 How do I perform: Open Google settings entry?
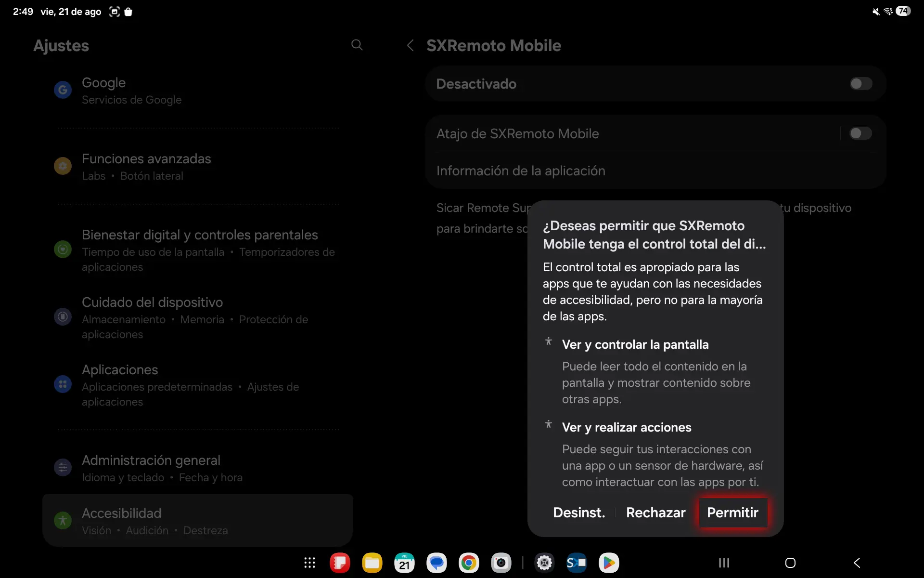(198, 91)
